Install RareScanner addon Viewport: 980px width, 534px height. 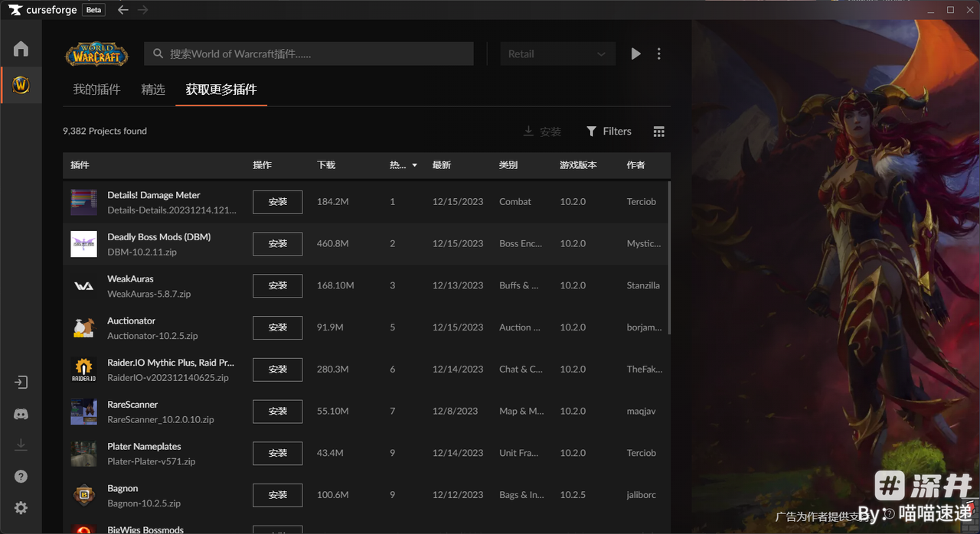pos(277,412)
